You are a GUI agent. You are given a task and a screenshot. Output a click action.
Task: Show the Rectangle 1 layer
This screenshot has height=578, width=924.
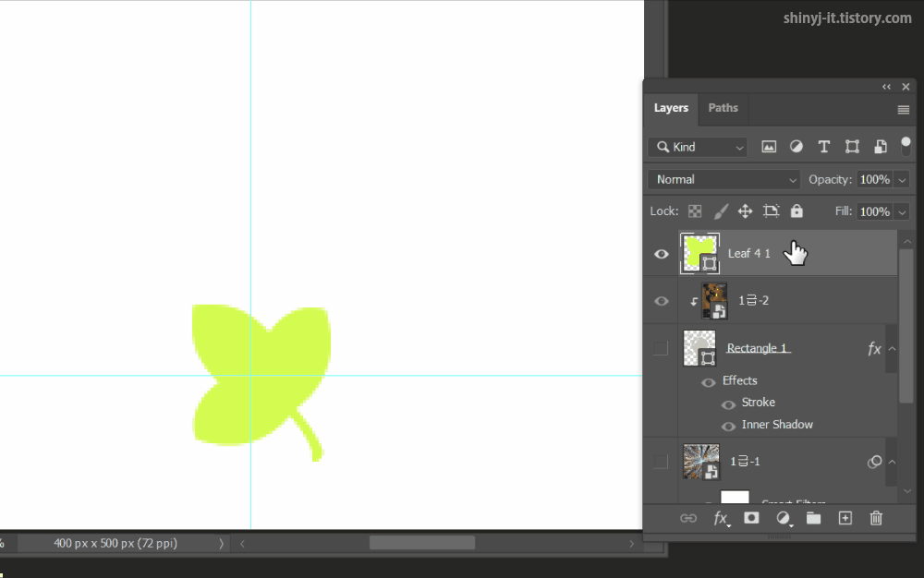661,348
